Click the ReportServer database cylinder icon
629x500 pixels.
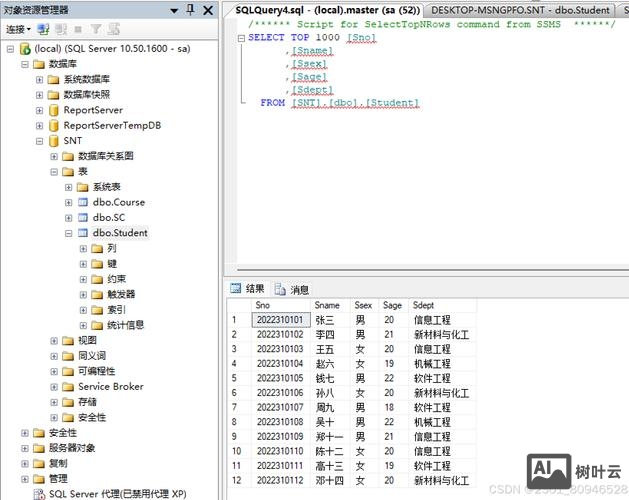click(x=53, y=110)
